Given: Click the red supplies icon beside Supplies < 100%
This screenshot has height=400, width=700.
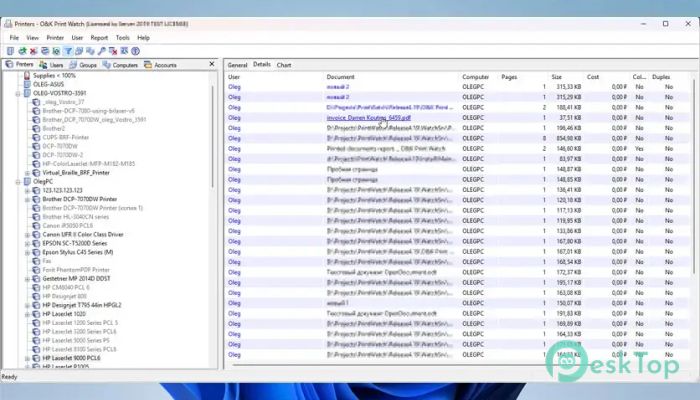Looking at the screenshot, I should click(27, 75).
